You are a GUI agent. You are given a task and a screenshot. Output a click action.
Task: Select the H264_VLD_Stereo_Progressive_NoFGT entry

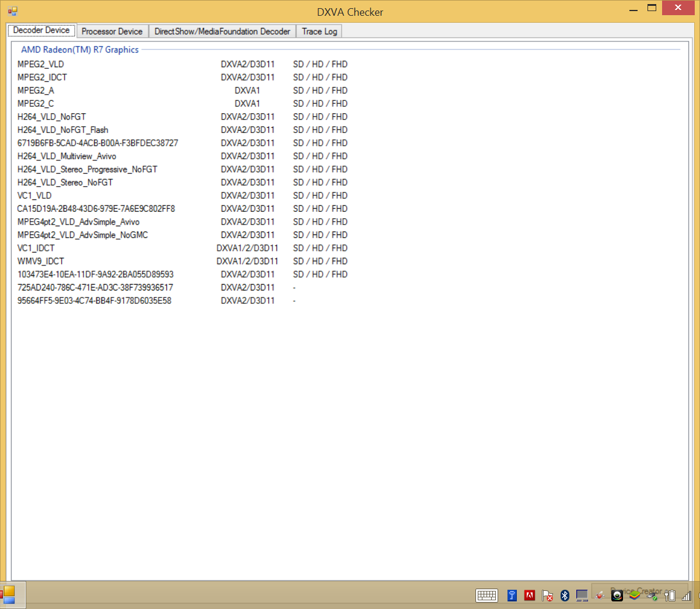87,169
